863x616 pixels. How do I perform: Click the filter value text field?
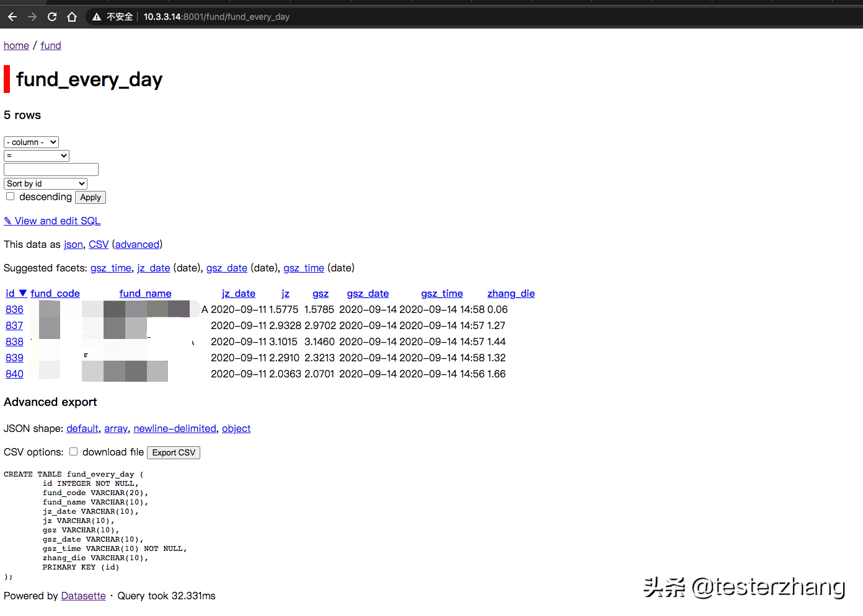[x=51, y=169]
